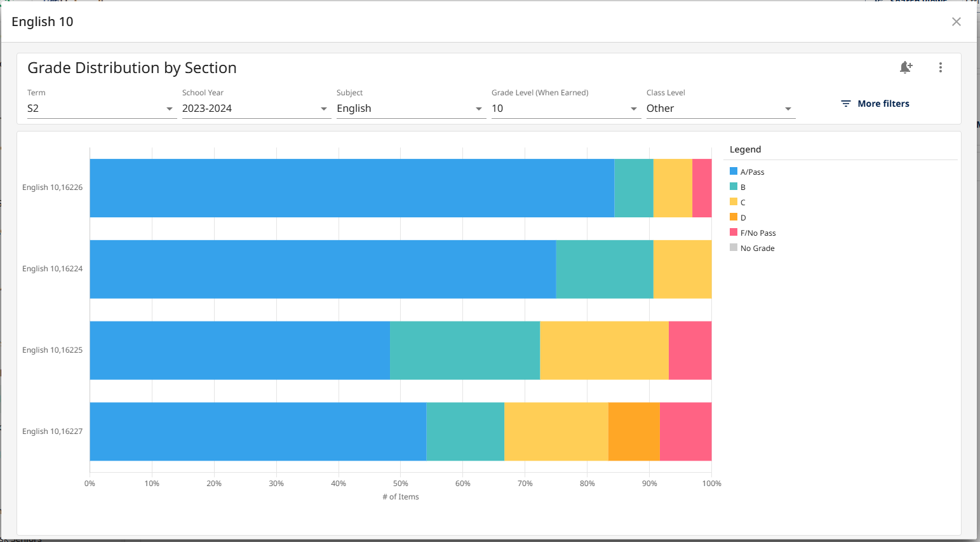Click the B segment of English 10,16226
Image resolution: width=980 pixels, height=542 pixels.
coord(634,188)
